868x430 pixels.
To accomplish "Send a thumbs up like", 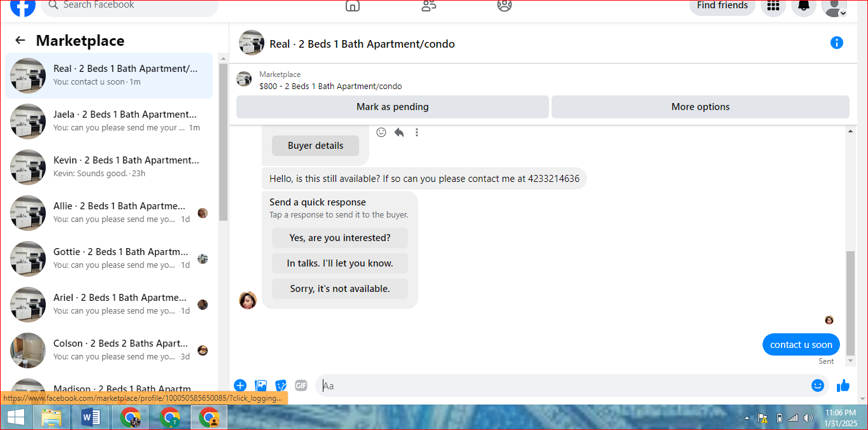I will pyautogui.click(x=843, y=385).
